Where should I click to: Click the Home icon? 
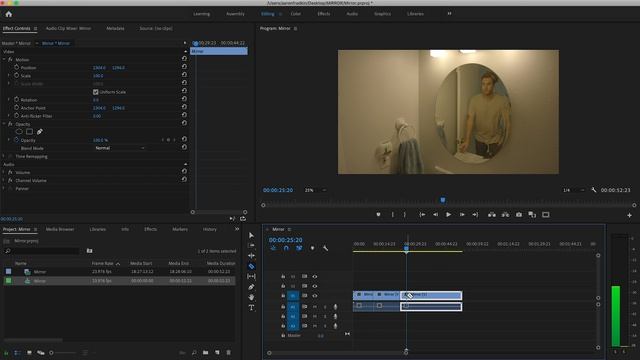pyautogui.click(x=9, y=14)
